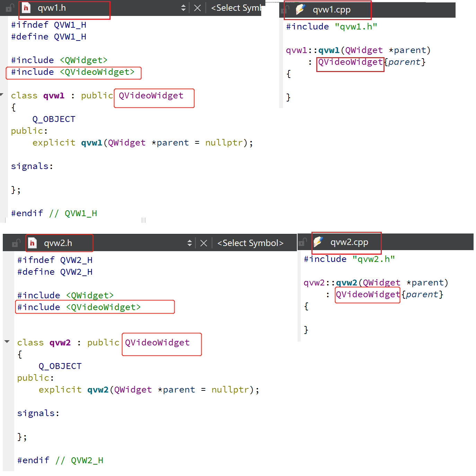Select the qvw1.cpp file name tab

click(x=332, y=10)
